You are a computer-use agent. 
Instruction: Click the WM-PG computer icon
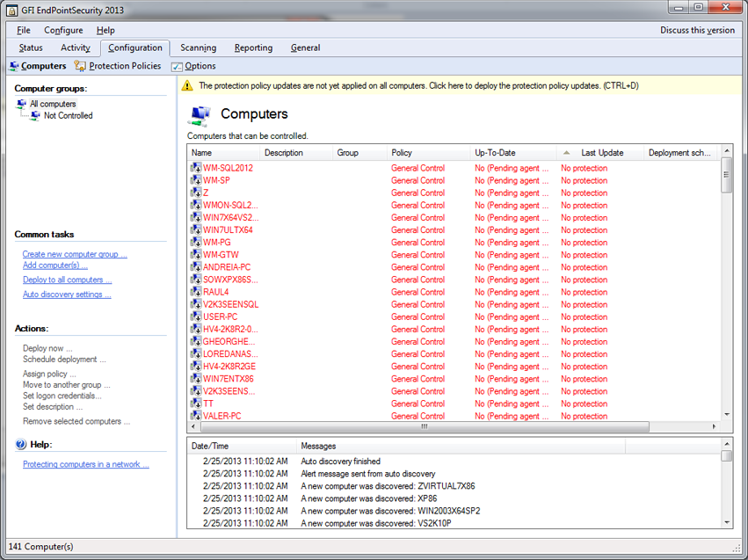click(196, 243)
